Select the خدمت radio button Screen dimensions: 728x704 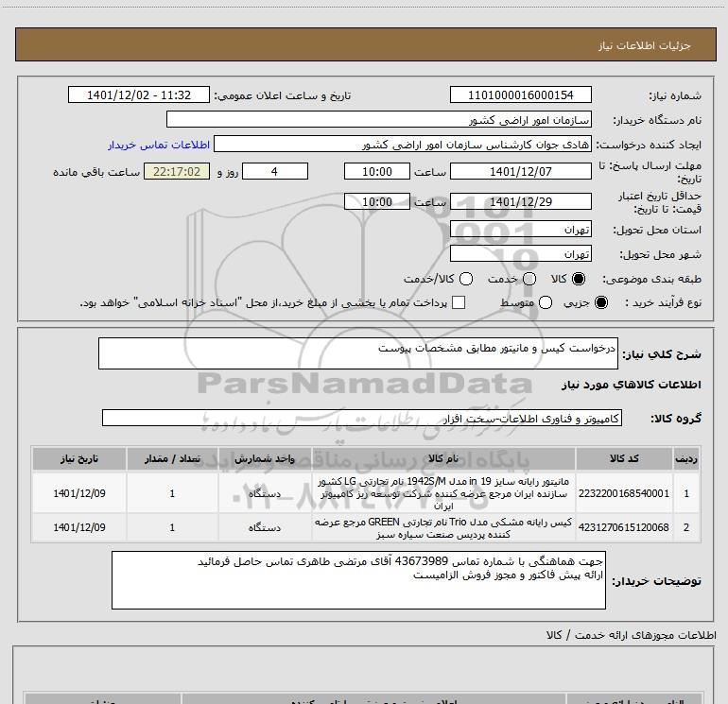pyautogui.click(x=529, y=279)
